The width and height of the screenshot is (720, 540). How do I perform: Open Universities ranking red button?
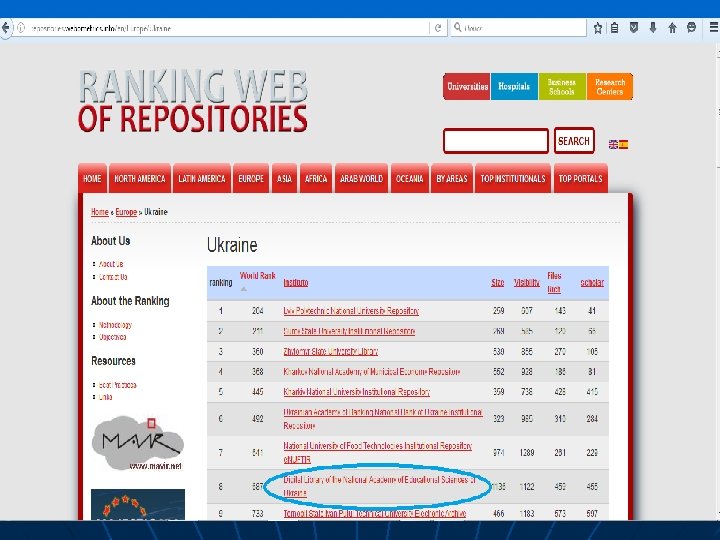click(x=467, y=86)
